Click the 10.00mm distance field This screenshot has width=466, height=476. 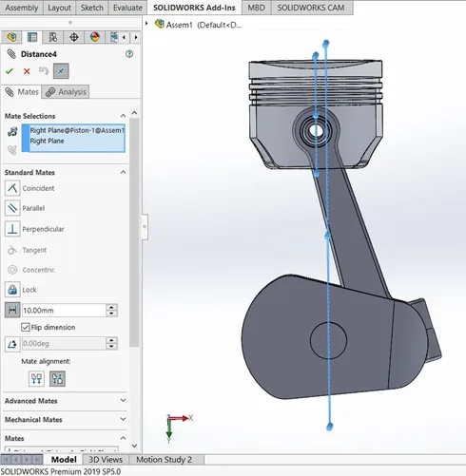click(x=64, y=311)
